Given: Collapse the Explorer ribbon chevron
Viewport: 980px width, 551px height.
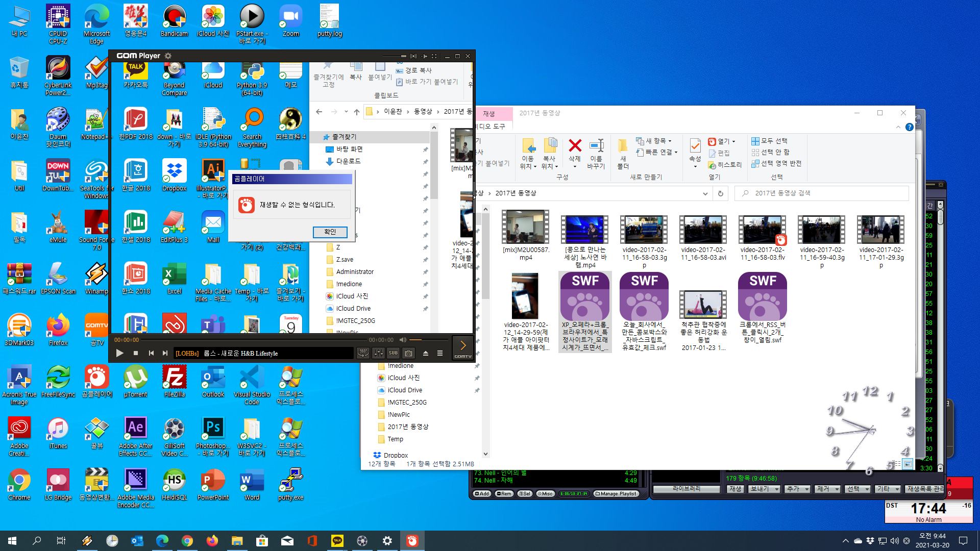Looking at the screenshot, I should (898, 127).
